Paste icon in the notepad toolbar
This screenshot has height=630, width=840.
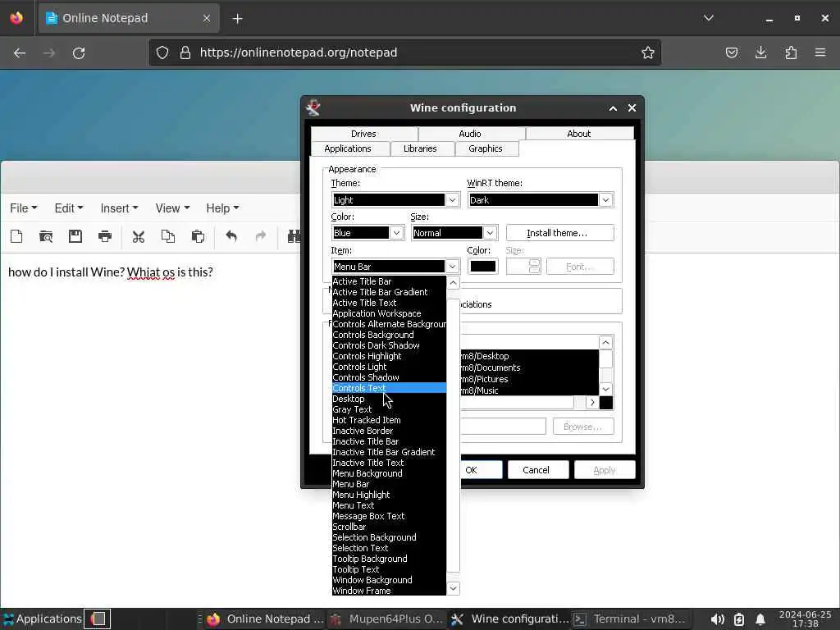pyautogui.click(x=198, y=236)
